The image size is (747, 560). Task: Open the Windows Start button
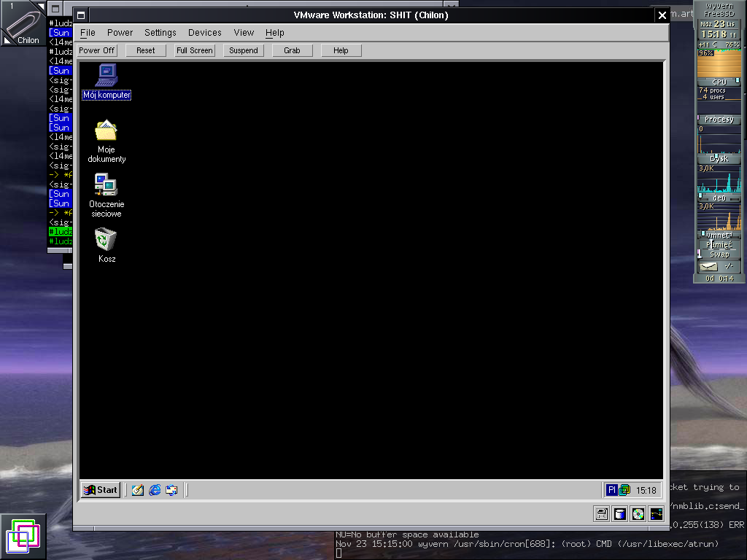point(101,490)
